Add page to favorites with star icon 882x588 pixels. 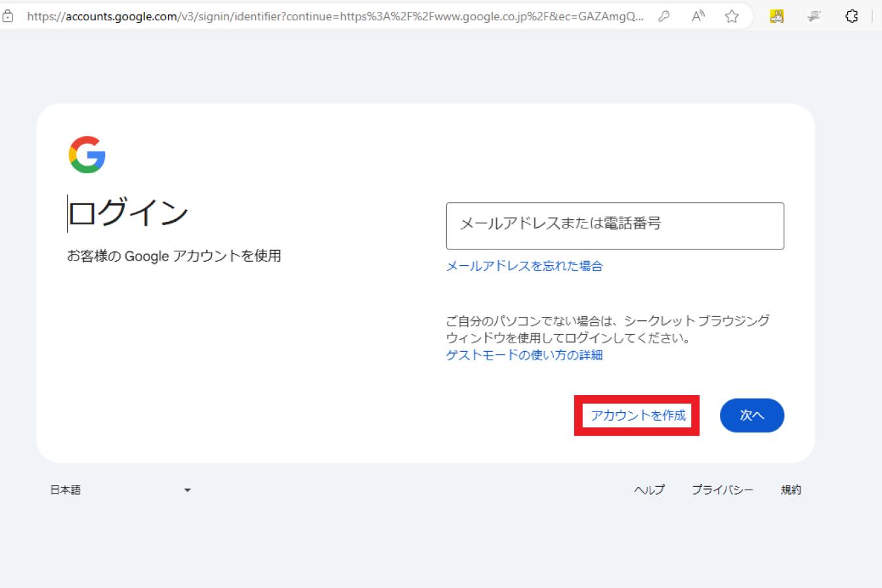point(732,16)
